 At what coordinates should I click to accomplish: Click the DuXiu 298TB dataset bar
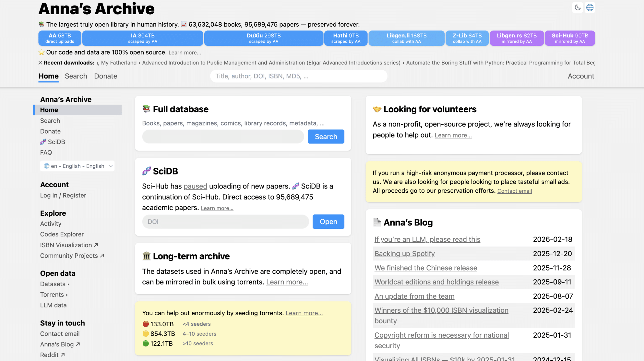[263, 38]
